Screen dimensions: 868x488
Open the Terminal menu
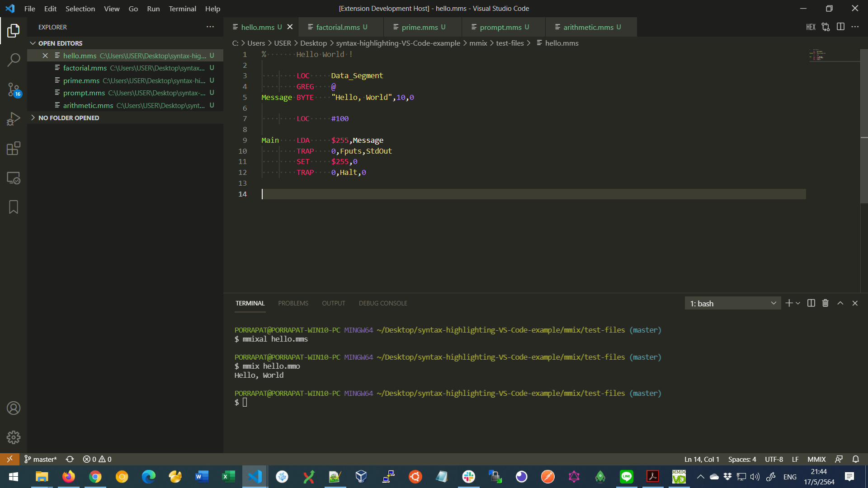click(x=182, y=9)
